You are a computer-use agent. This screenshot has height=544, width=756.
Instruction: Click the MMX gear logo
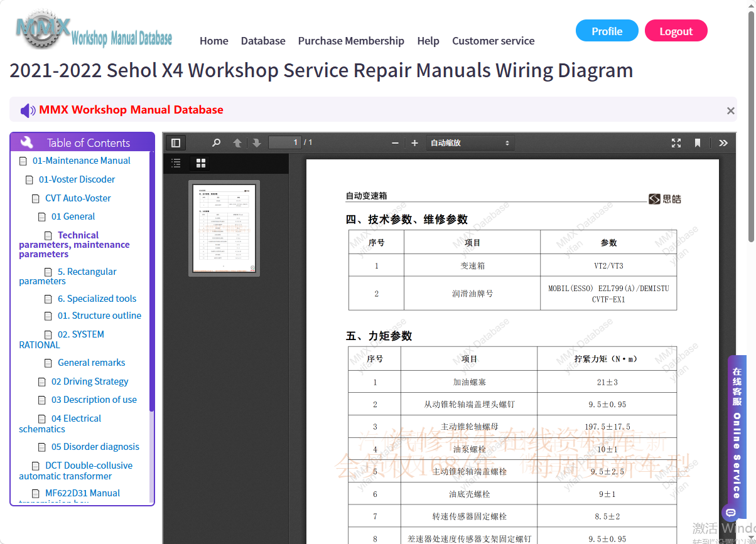pos(43,30)
